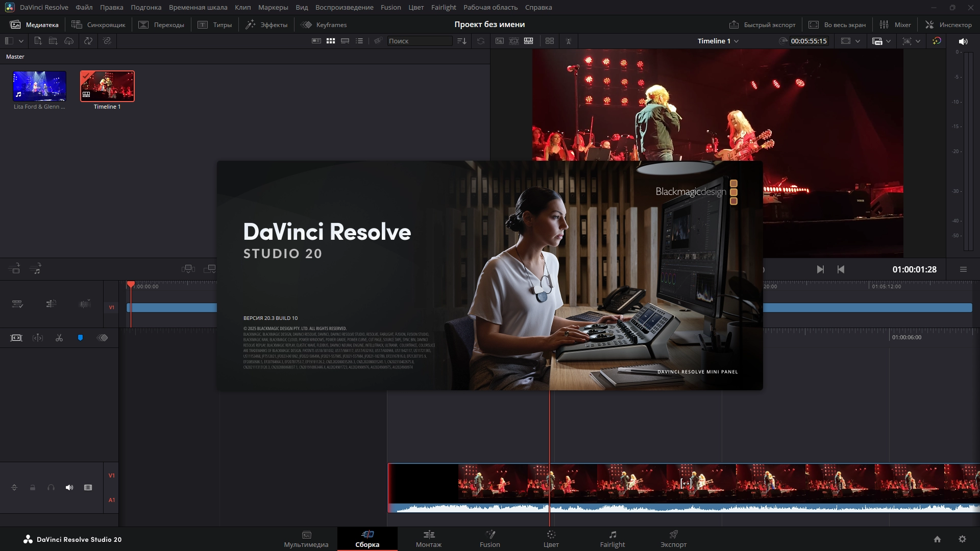Click the home icon in bottom bar
Viewport: 980px width, 551px height.
click(x=937, y=539)
